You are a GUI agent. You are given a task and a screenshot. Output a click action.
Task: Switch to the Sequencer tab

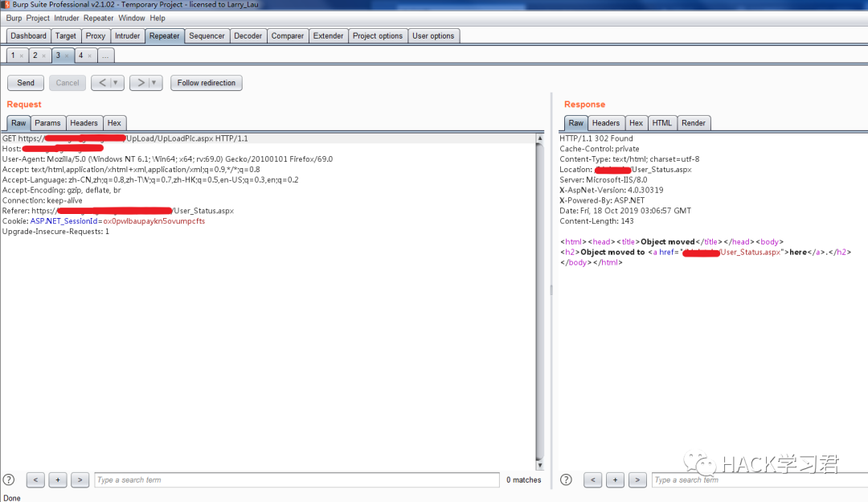pos(207,36)
